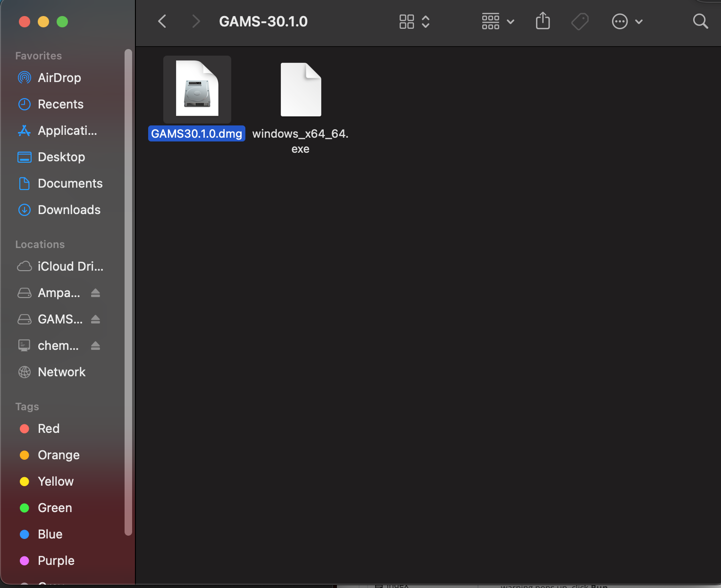Click the iCloud Drive cloud icon
Viewport: 721px width, 588px height.
25,266
